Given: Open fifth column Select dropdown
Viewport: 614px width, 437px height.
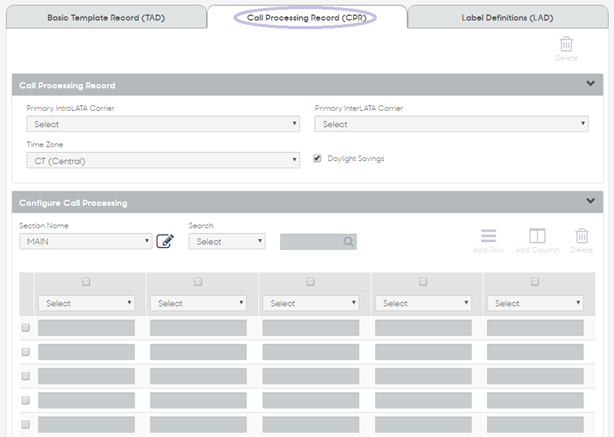Looking at the screenshot, I should 535,303.
